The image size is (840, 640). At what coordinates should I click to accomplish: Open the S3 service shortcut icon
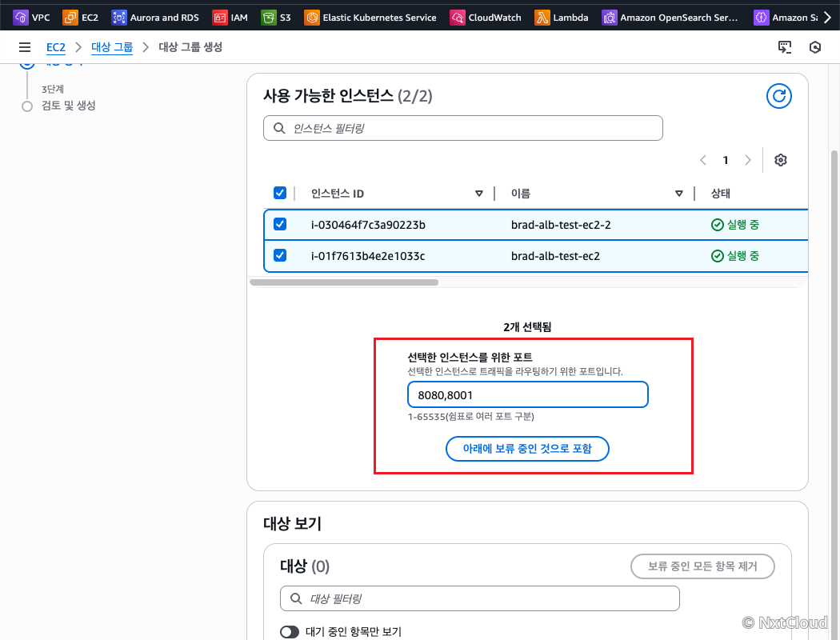tap(268, 18)
